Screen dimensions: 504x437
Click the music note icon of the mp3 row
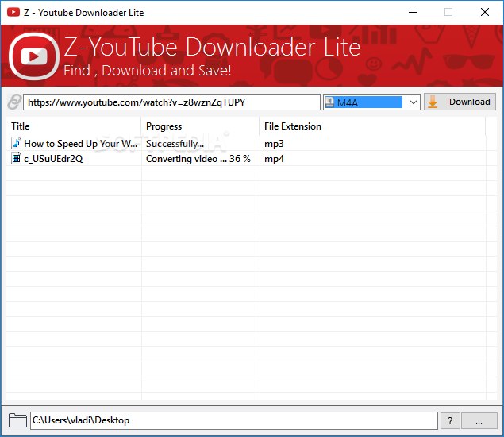(16, 143)
